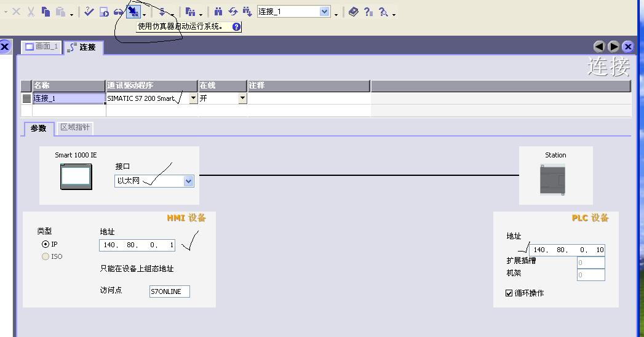This screenshot has height=337, width=644.
Task: Click the Smart 1000 IE panel image
Action: pos(76,176)
